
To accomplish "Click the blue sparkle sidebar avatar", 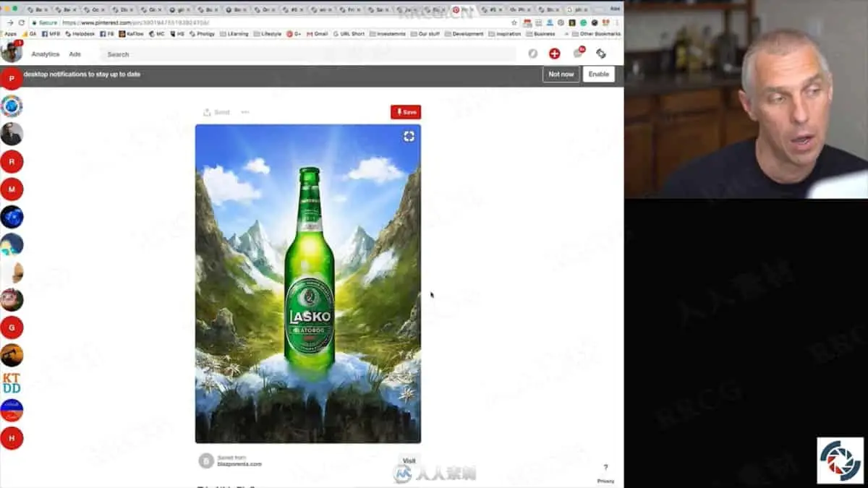I will coord(12,217).
